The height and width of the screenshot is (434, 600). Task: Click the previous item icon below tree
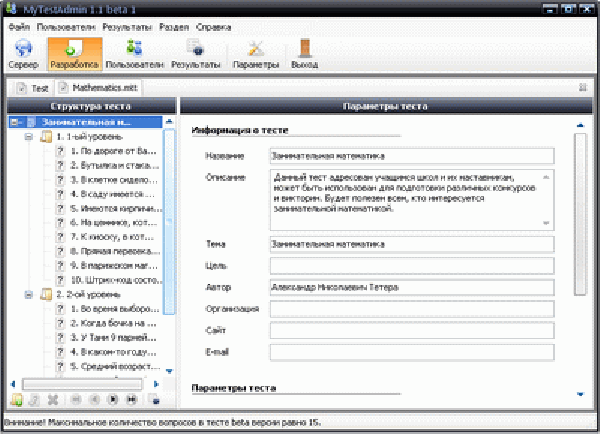[x=95, y=400]
